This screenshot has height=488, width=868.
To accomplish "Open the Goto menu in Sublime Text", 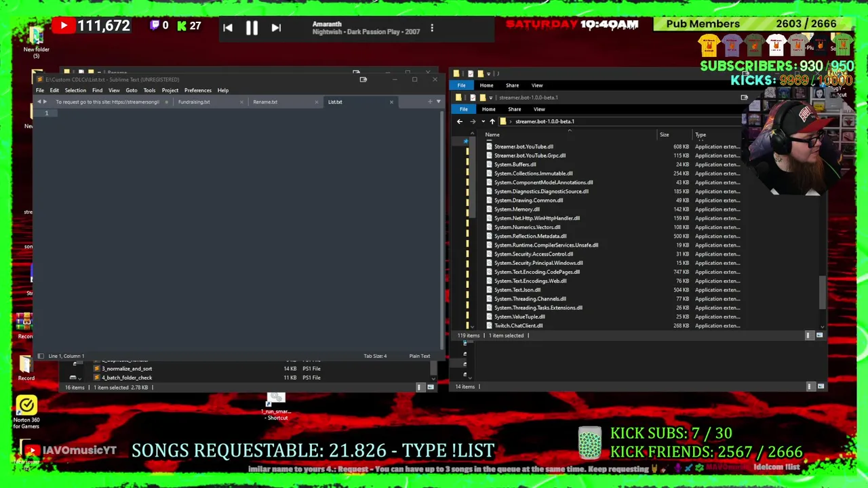I will click(x=132, y=90).
